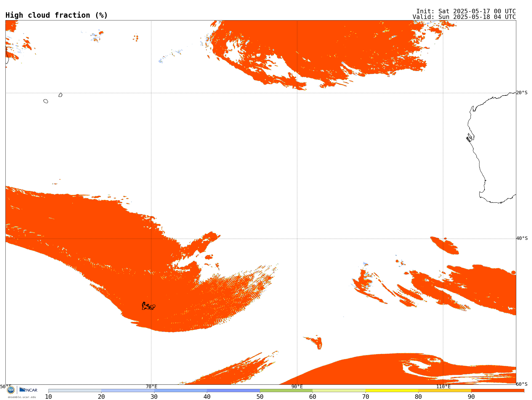This screenshot has height=400, width=532.
Task: Pick the 10-20 pale gray colorbar segment
Action: pyautogui.click(x=75, y=391)
